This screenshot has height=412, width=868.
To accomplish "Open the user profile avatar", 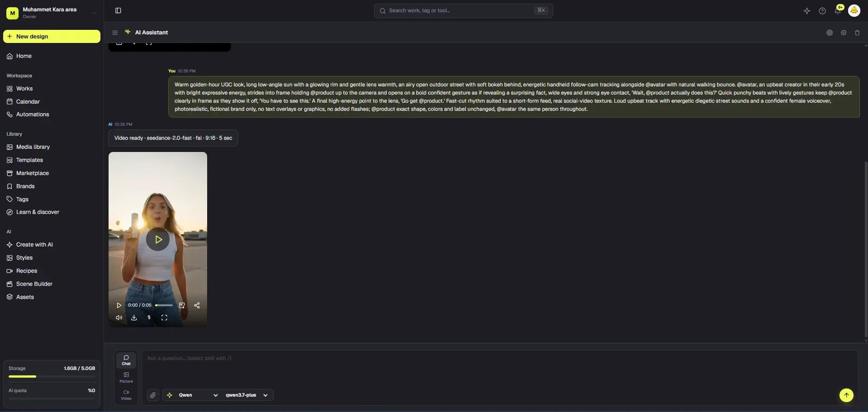I will pyautogui.click(x=854, y=10).
